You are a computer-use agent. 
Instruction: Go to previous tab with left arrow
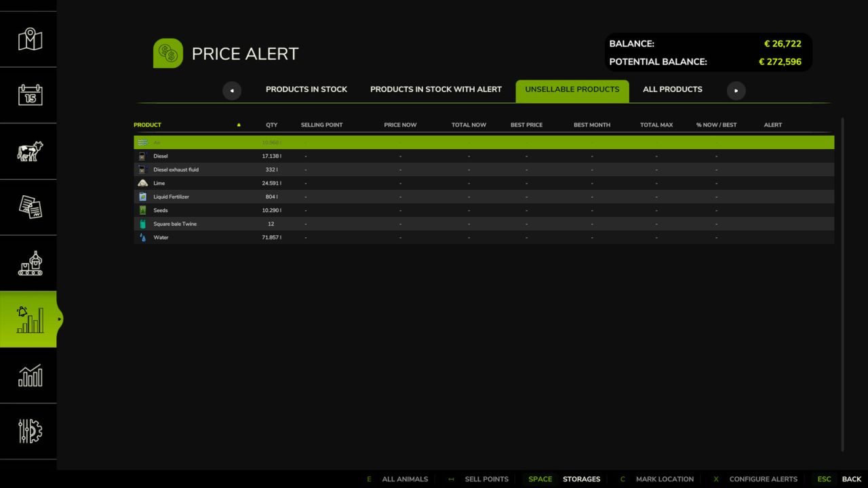pos(232,90)
